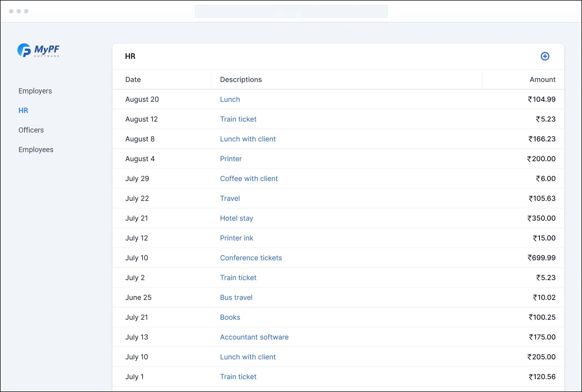The image size is (582, 392).
Task: Open the August 8 Lunch with client link
Action: (x=248, y=139)
